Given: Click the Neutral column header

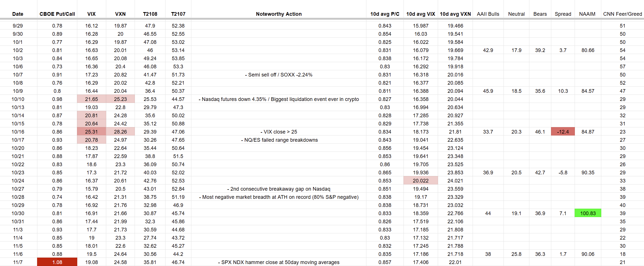Looking at the screenshot, I should [516, 14].
